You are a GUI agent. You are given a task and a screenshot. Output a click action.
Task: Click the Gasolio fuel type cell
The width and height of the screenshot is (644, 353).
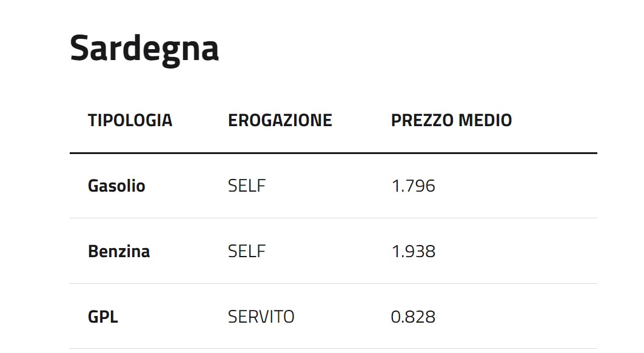(x=116, y=186)
